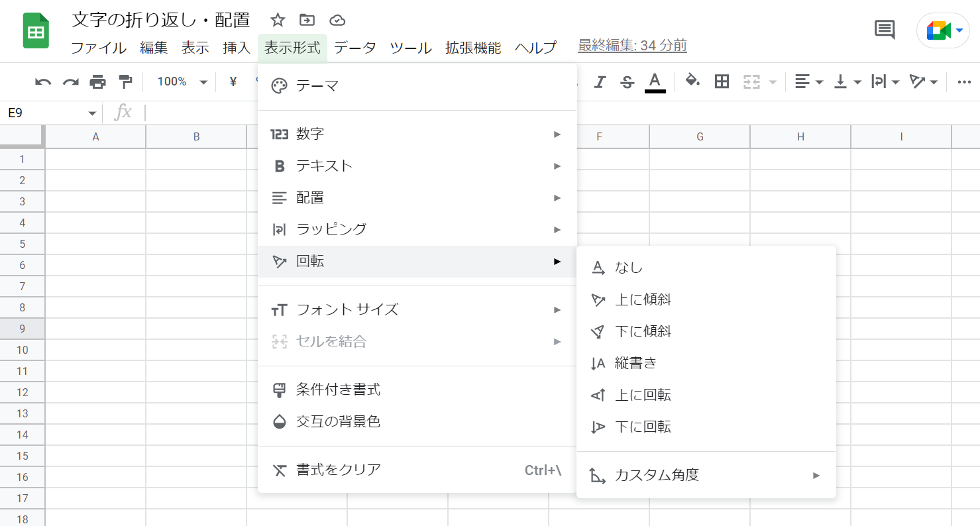Click the Move to folder icon

306,20
